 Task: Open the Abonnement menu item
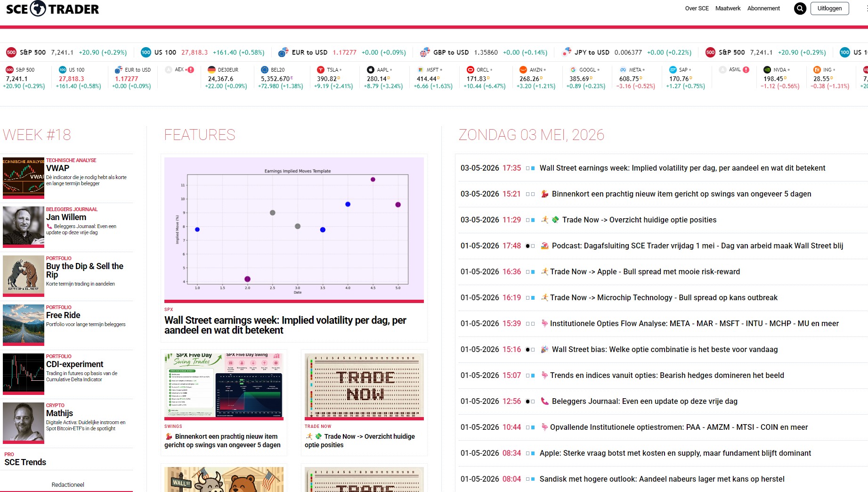763,8
